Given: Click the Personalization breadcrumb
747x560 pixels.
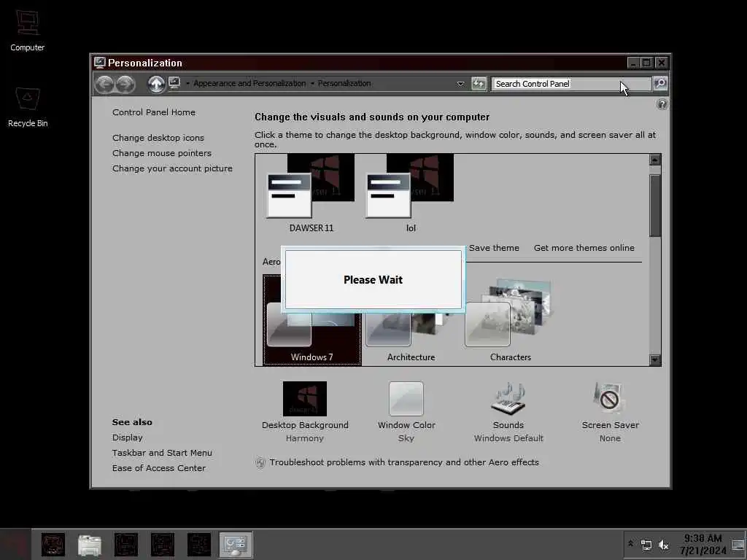Looking at the screenshot, I should [344, 83].
